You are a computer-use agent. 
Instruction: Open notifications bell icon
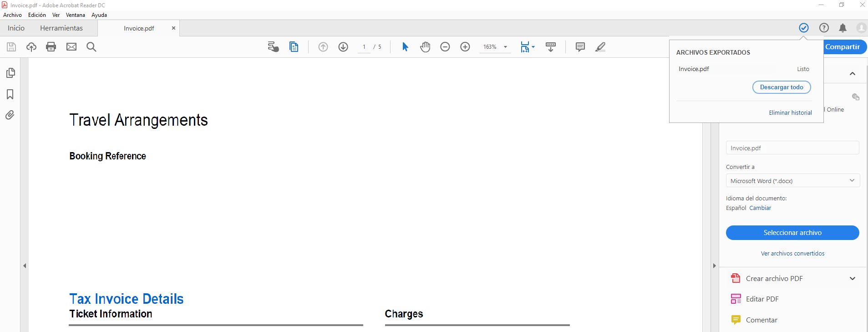coord(843,28)
